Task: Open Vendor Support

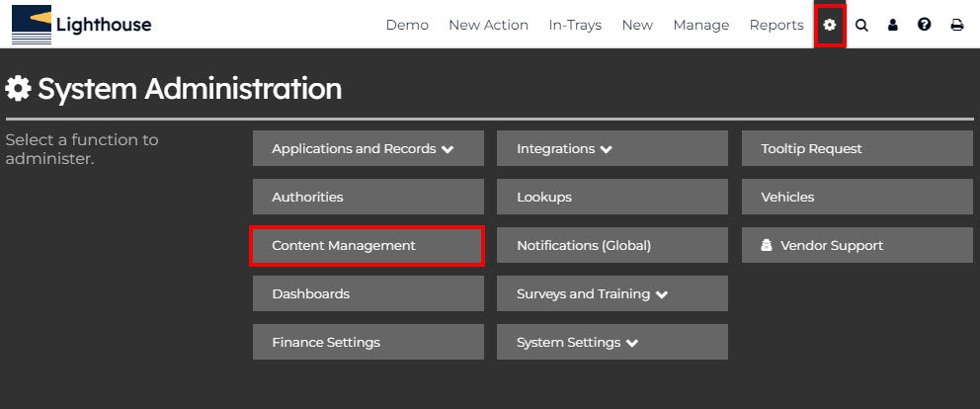Action: click(857, 245)
